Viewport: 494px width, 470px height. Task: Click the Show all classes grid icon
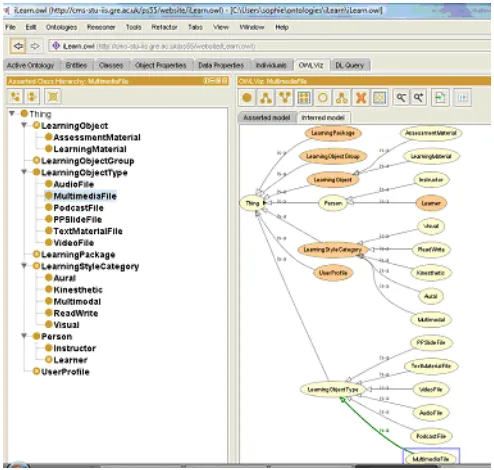click(304, 98)
